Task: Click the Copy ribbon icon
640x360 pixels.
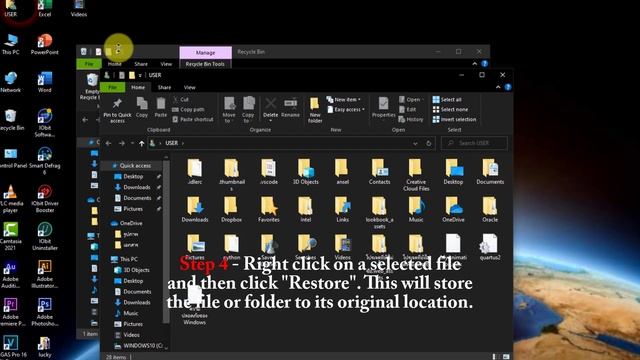Action: pos(142,108)
